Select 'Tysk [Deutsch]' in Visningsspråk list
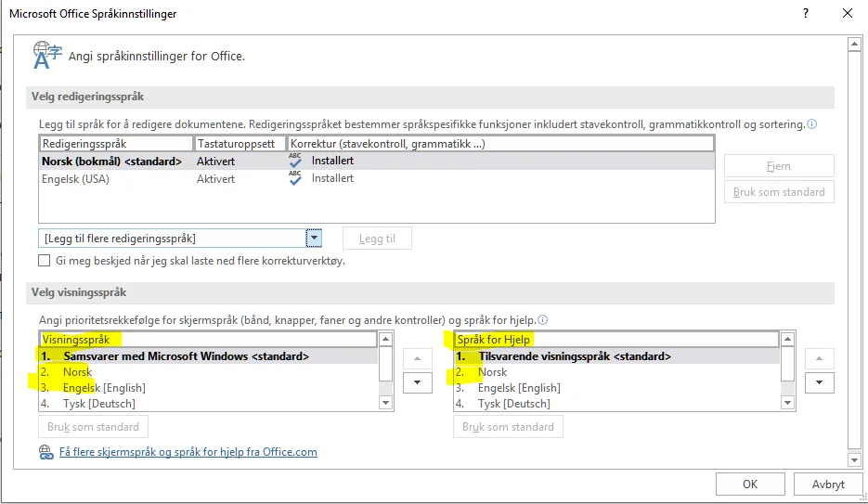The image size is (868, 504). click(209, 404)
